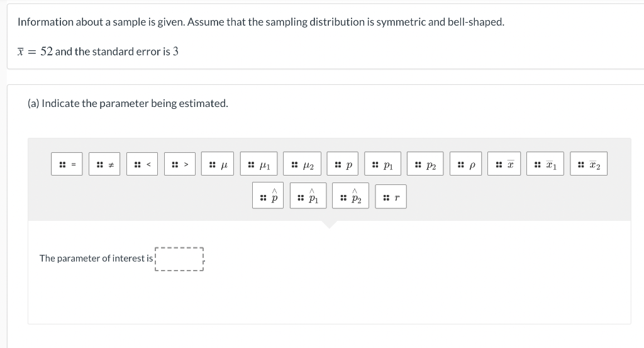Click the equals sign tile
This screenshot has width=644, height=348.
(68, 166)
